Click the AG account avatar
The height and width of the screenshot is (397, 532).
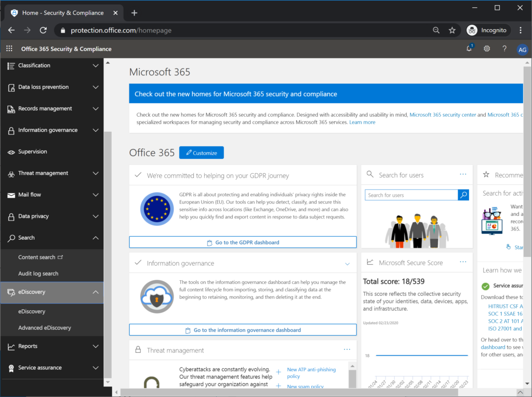[x=522, y=49]
